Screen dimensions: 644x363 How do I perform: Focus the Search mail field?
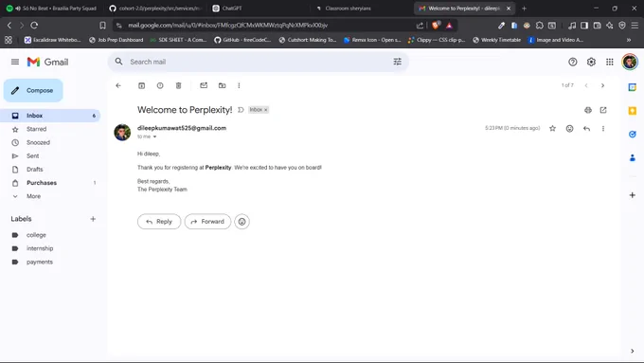[258, 62]
